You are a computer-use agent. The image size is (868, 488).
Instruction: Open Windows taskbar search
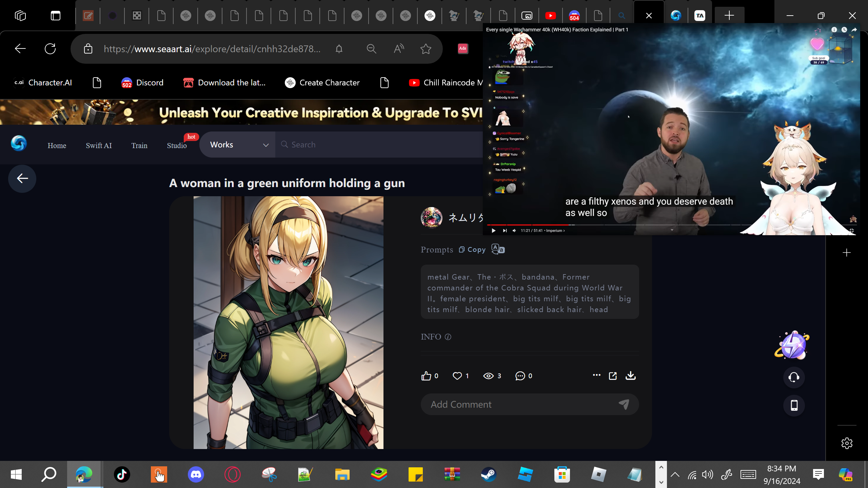[48, 474]
